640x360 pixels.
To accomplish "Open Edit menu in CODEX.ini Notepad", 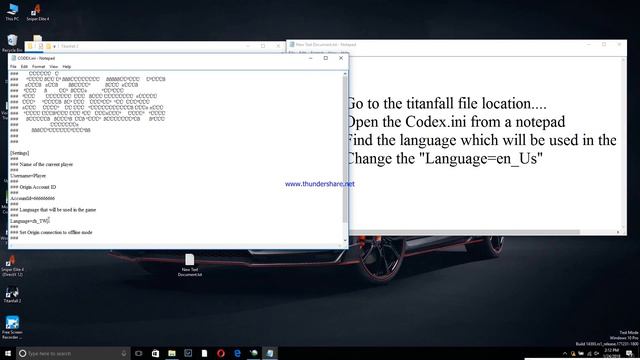I will [24, 67].
